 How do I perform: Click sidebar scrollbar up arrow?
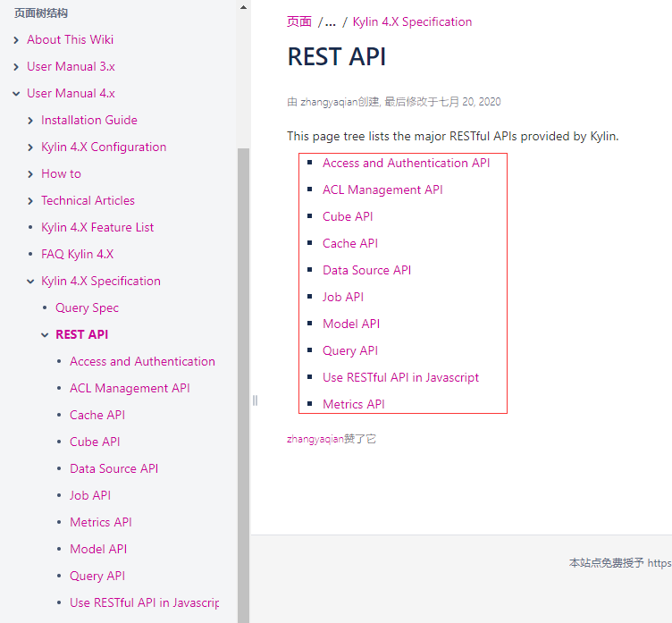tap(243, 7)
